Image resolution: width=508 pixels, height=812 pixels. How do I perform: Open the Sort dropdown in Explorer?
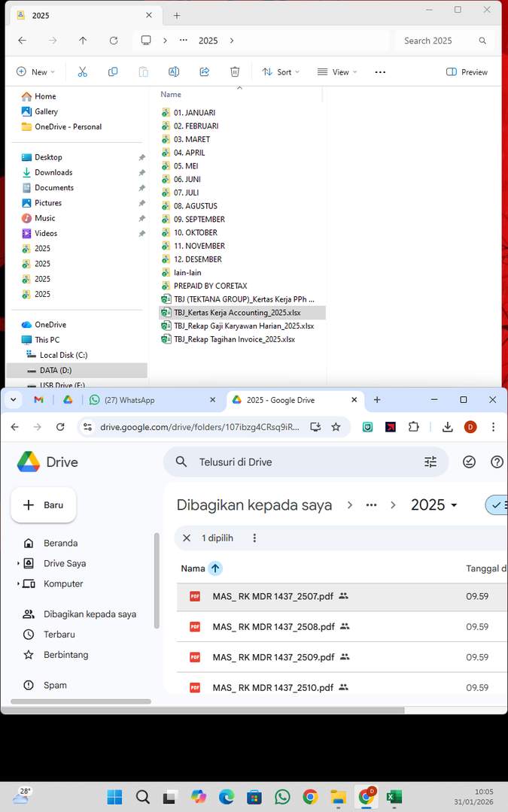point(281,72)
